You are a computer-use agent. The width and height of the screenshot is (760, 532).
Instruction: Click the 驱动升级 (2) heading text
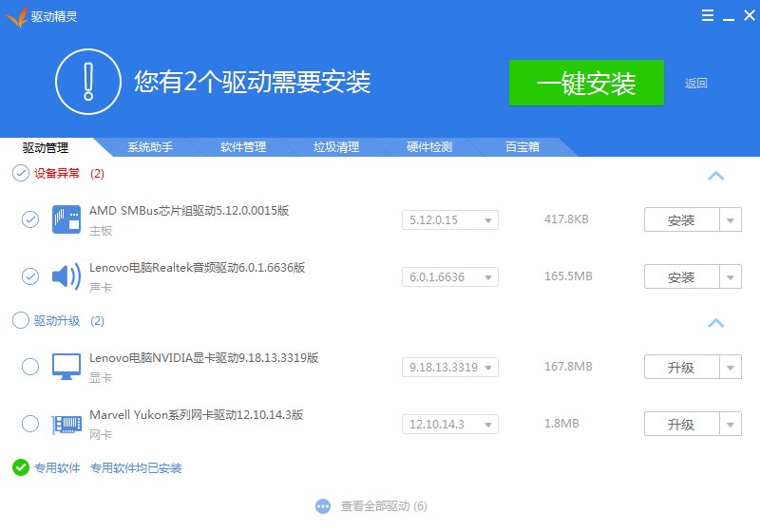click(x=68, y=321)
